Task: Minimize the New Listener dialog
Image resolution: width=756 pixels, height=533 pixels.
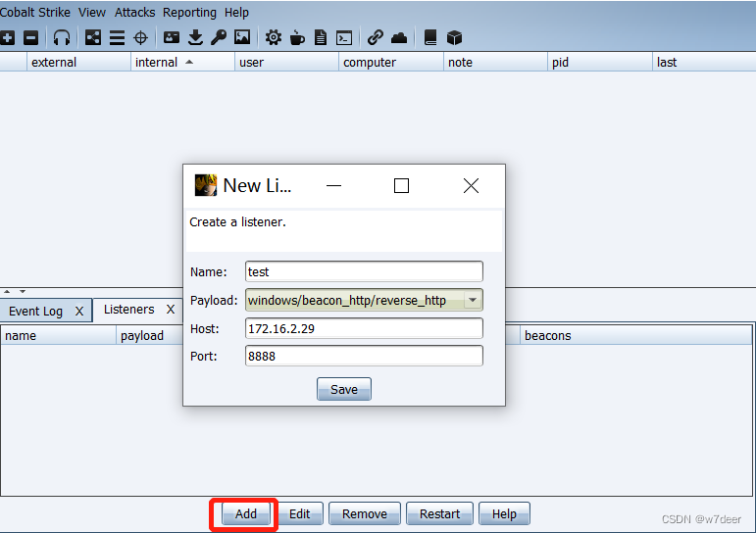Action: tap(333, 185)
